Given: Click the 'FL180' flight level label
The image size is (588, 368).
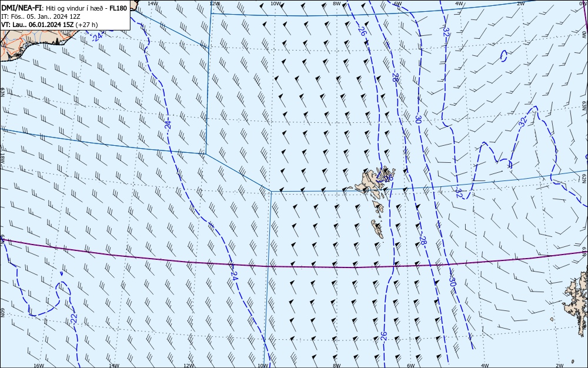Looking at the screenshot, I should [118, 8].
